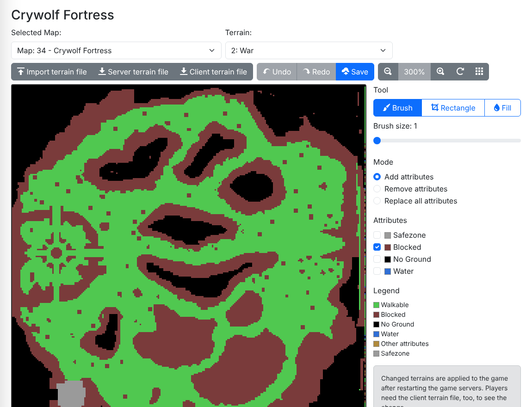Click the 'Terrain:' label
This screenshot has height=407, width=532.
pos(239,32)
